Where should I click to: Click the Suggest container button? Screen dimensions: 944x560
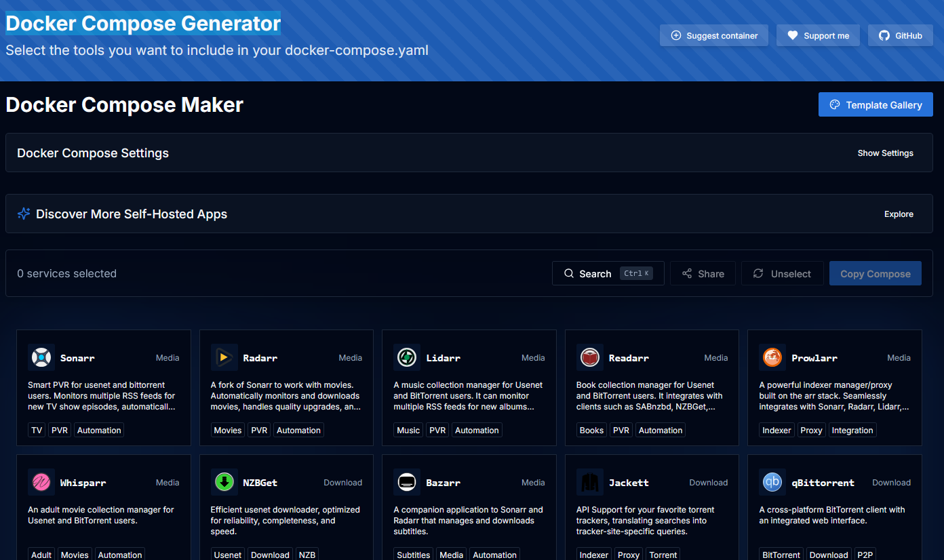713,36
